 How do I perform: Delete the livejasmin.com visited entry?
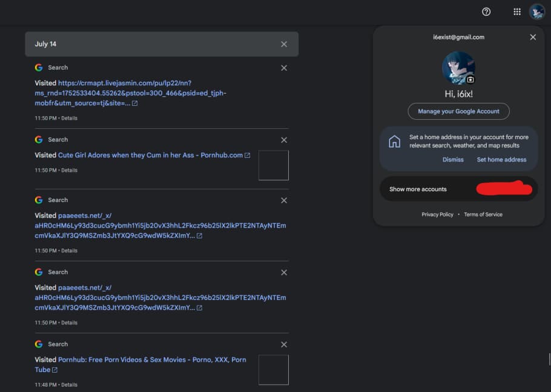coord(284,68)
